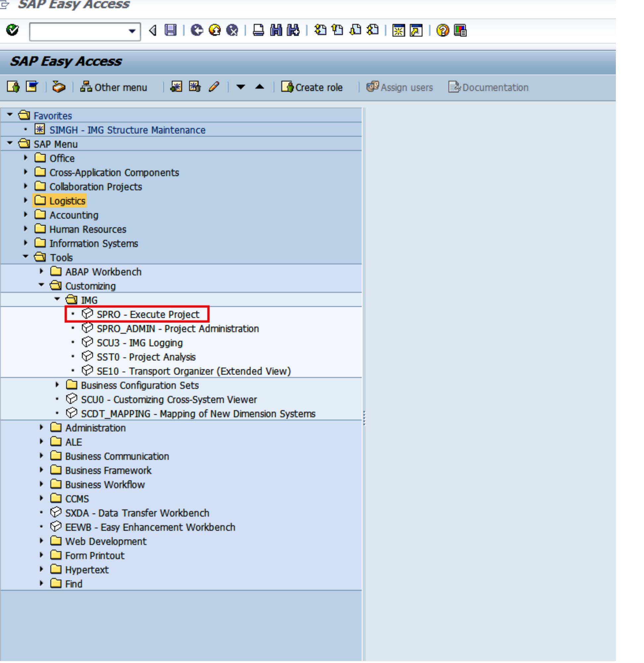Select SPRO - Execute Project transaction
Image resolution: width=644 pixels, height=663 pixels.
pyautogui.click(x=147, y=315)
